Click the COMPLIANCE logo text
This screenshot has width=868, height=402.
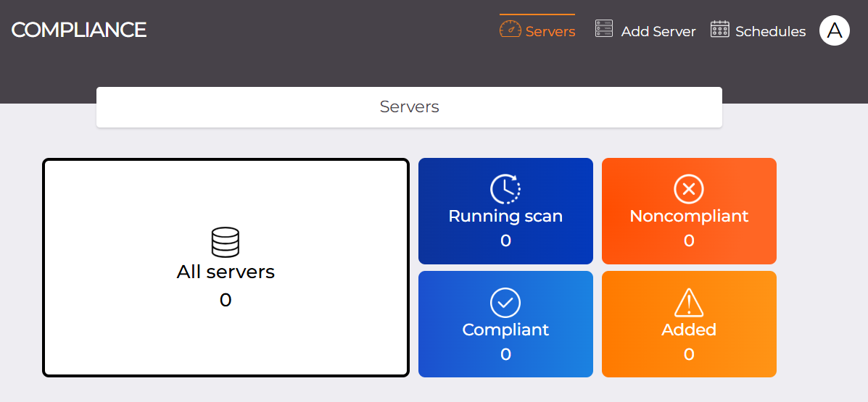point(79,30)
